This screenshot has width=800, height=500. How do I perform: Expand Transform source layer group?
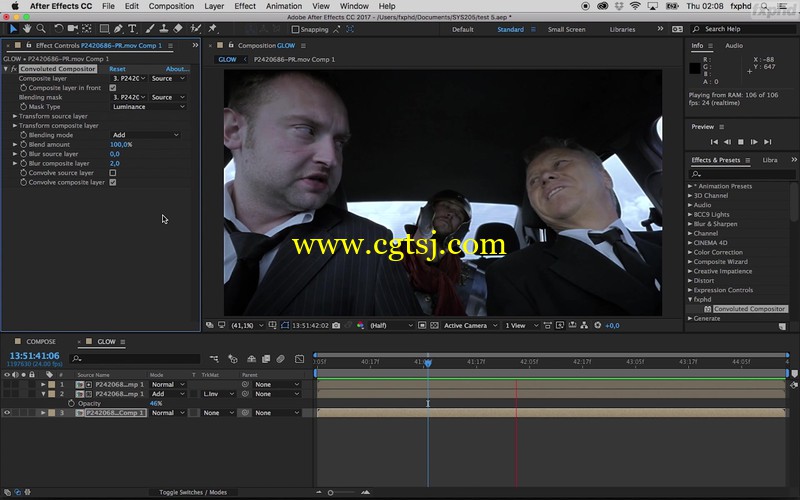(15, 116)
